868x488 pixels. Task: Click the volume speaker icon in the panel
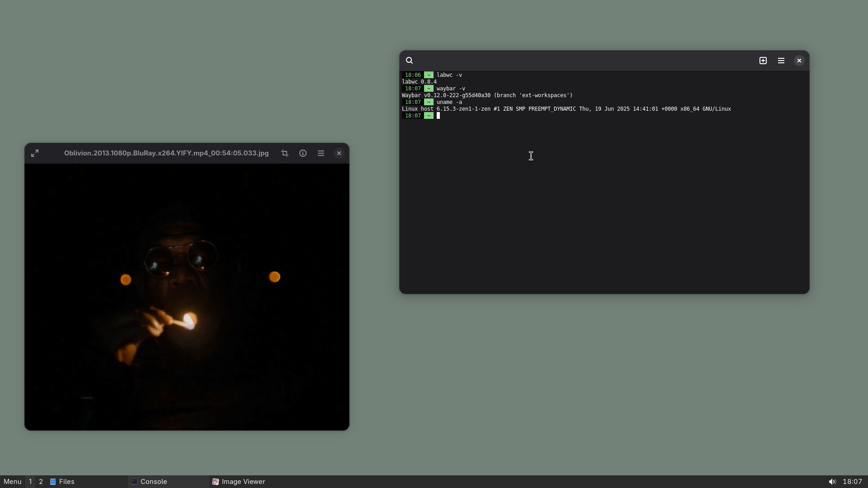pyautogui.click(x=832, y=482)
